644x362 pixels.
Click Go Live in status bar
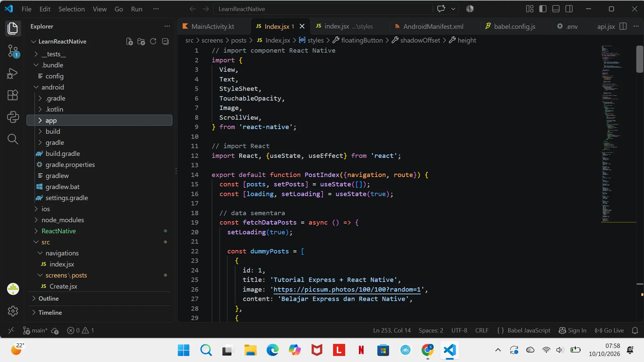tap(609, 330)
